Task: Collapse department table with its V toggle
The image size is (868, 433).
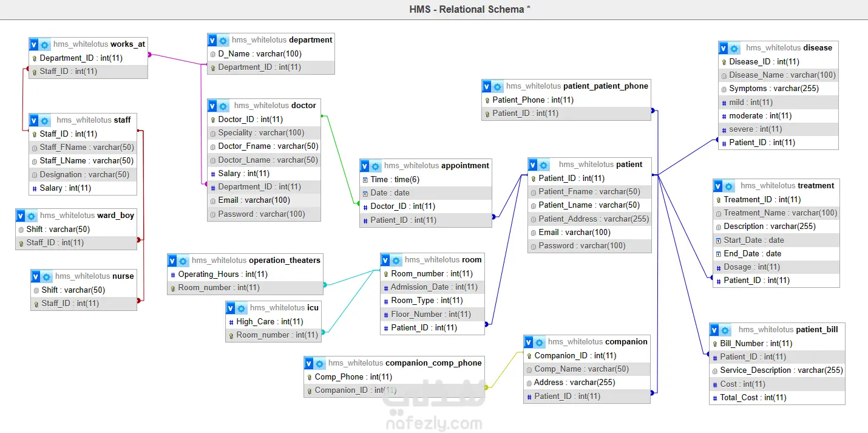Action: (213, 40)
